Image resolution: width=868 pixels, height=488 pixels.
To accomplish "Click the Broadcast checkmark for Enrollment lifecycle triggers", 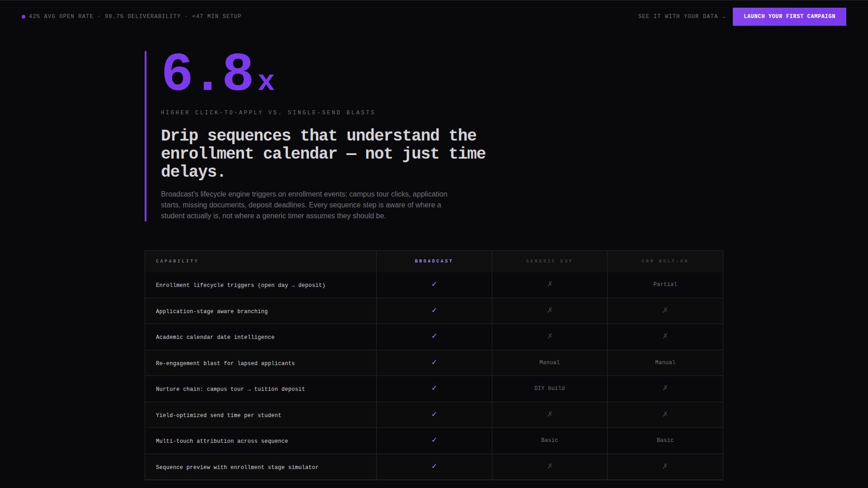I will (434, 284).
